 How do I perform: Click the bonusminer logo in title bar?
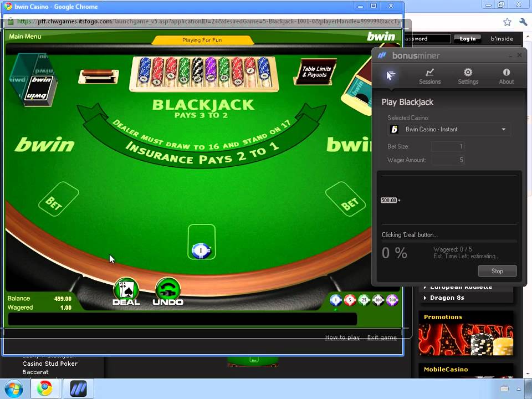pos(382,55)
